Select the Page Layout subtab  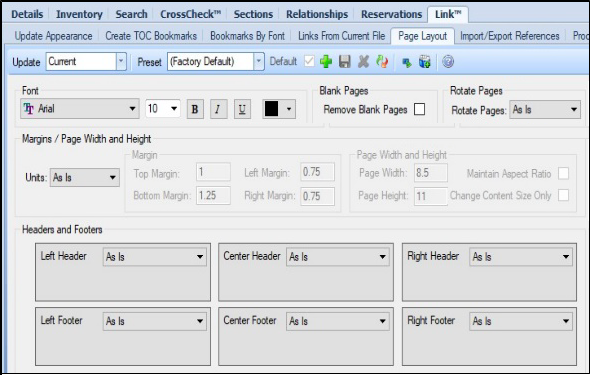423,36
